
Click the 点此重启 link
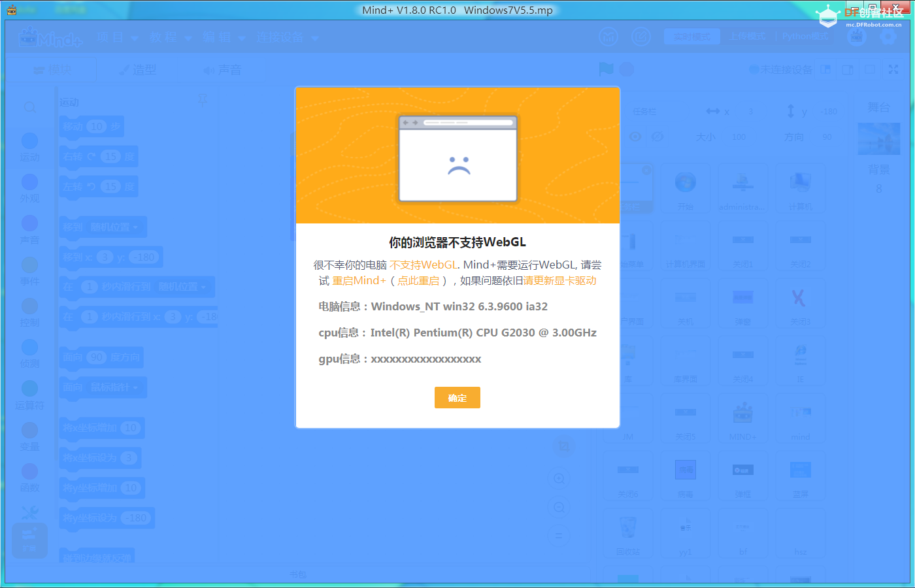(x=418, y=281)
